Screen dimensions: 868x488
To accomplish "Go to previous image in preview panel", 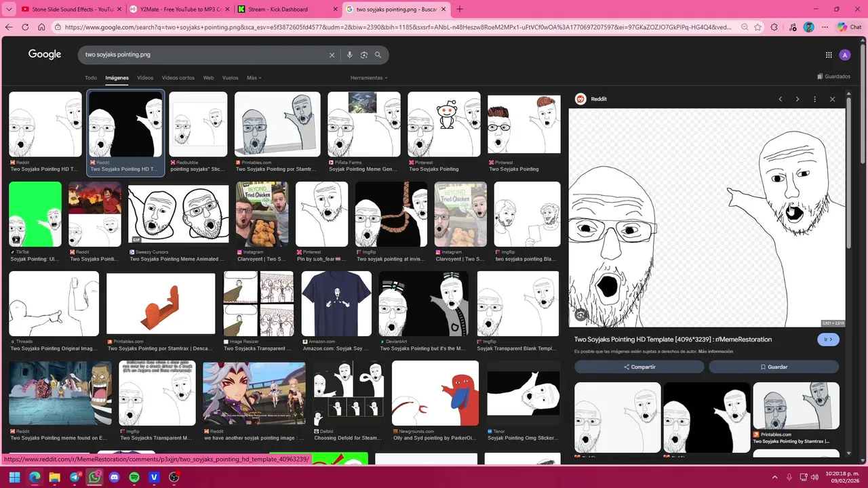I will [x=780, y=99].
